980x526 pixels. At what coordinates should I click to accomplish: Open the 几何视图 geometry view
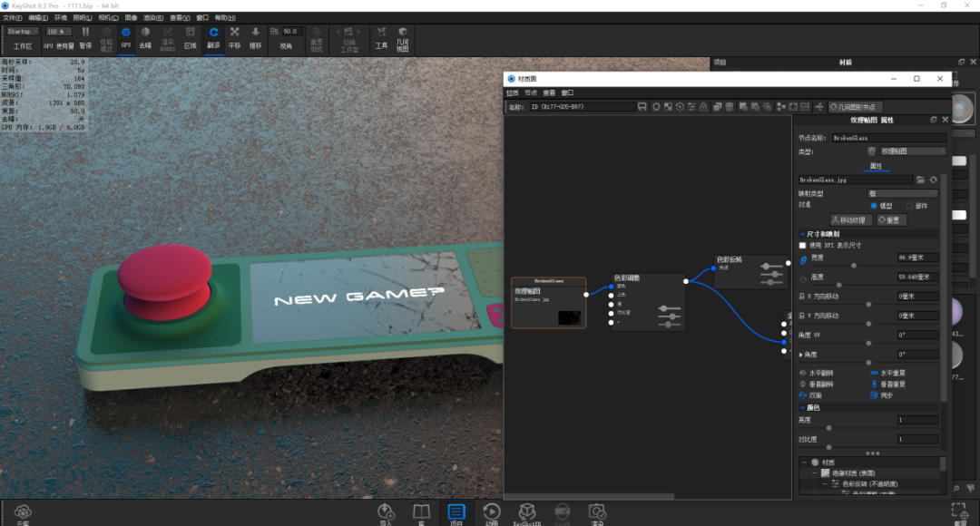click(x=403, y=39)
